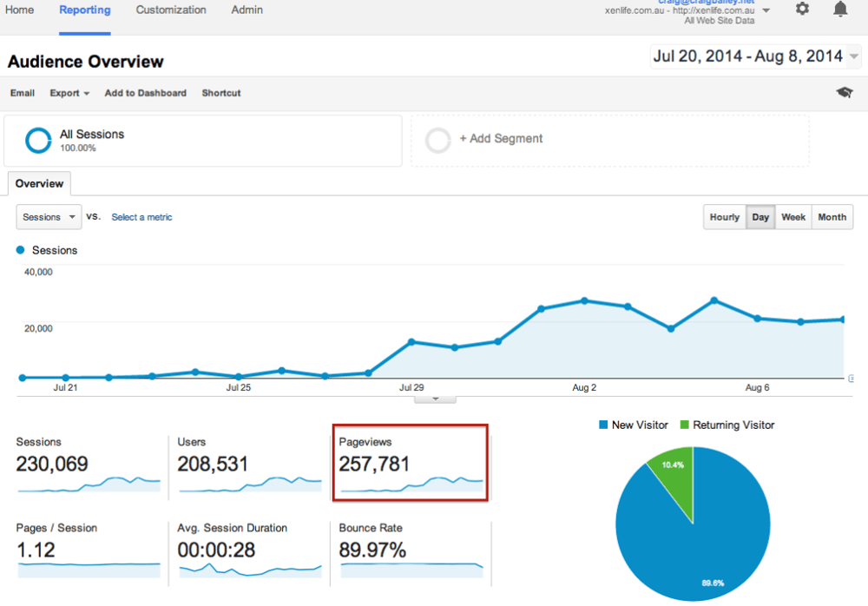Switch to the Admin section
This screenshot has height=606, width=868.
point(247,10)
